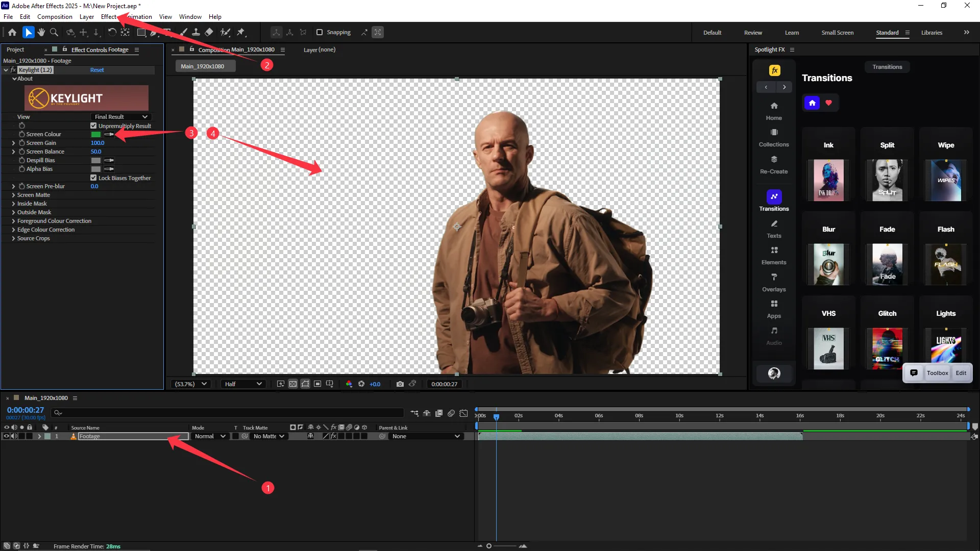980x551 pixels.
Task: Toggle Lock Biases Together checkbox
Action: pyautogui.click(x=93, y=178)
